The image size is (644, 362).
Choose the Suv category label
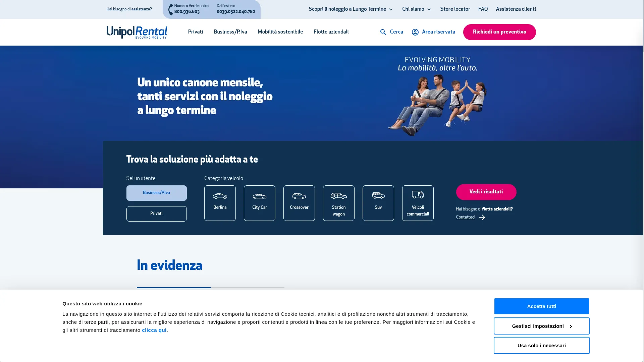[378, 207]
